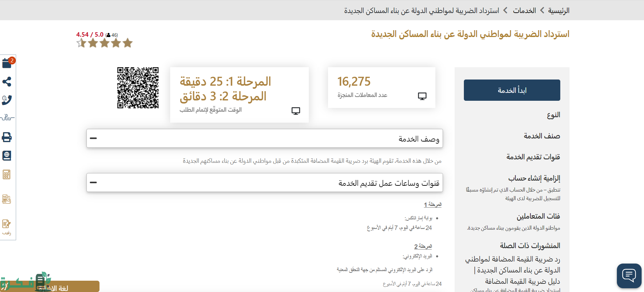
Task: Open the رد ضريبة القيمة المضافة publication link
Action: coord(512,265)
